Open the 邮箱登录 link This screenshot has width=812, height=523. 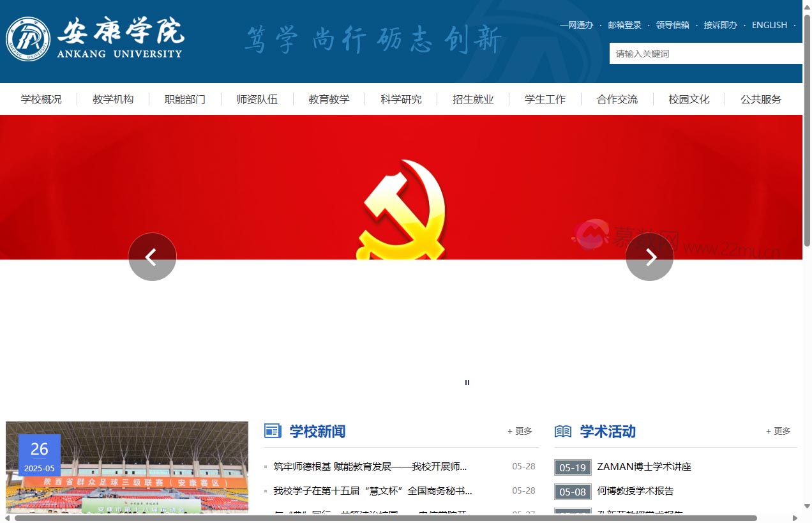[x=624, y=25]
